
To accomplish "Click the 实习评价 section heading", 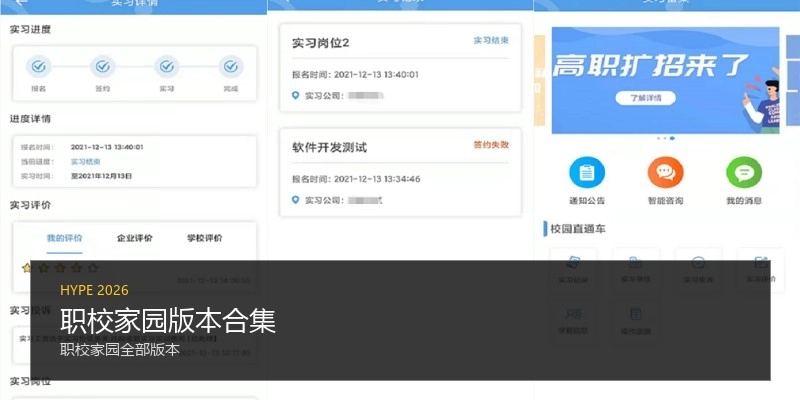I will pos(31,205).
